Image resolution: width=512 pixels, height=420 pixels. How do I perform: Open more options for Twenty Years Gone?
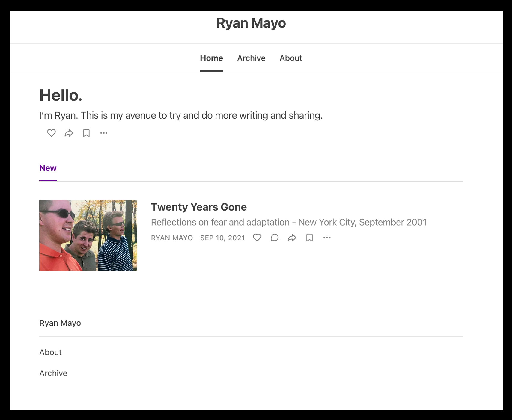click(327, 238)
